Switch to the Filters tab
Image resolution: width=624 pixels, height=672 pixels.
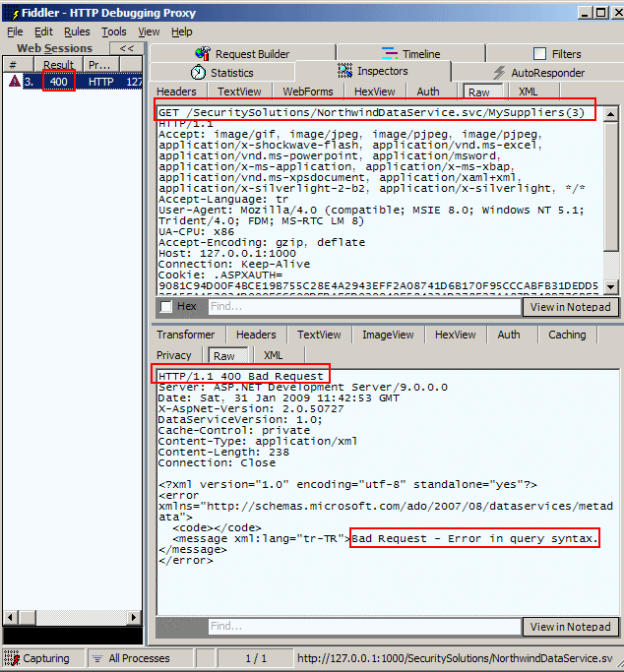coord(557,53)
